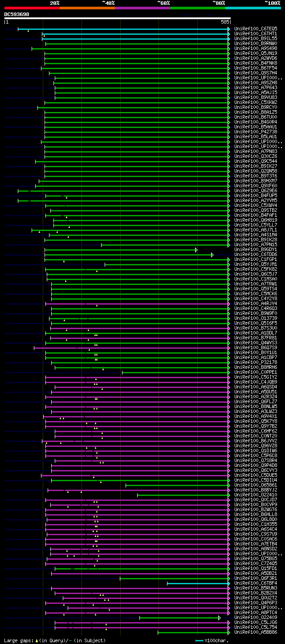The image size is (285, 644).
Task: Select label UniRef100_B4FUP5
Action: (x=256, y=195)
